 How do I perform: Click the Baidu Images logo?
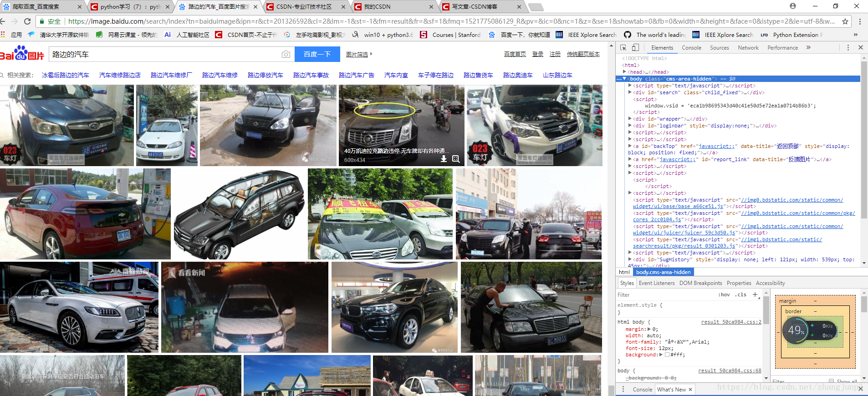pyautogui.click(x=22, y=53)
